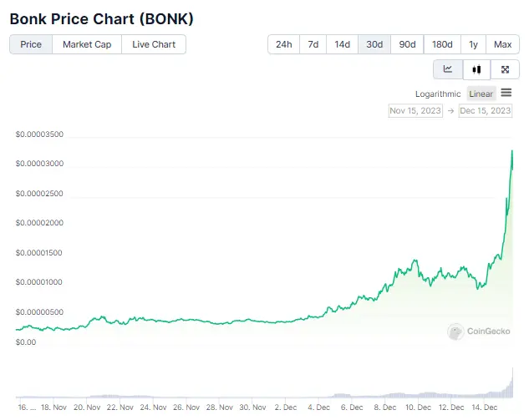Switch to line chart view icon
This screenshot has width=529, height=420.
click(x=448, y=69)
